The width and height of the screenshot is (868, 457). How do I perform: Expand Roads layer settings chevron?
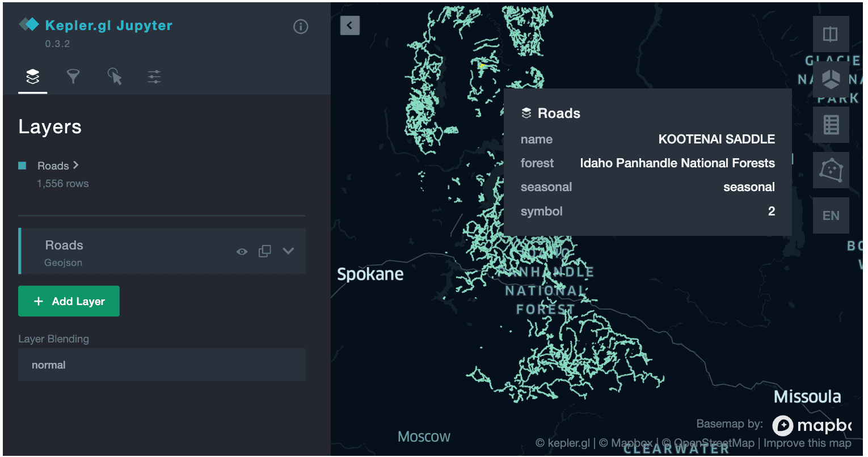click(288, 251)
